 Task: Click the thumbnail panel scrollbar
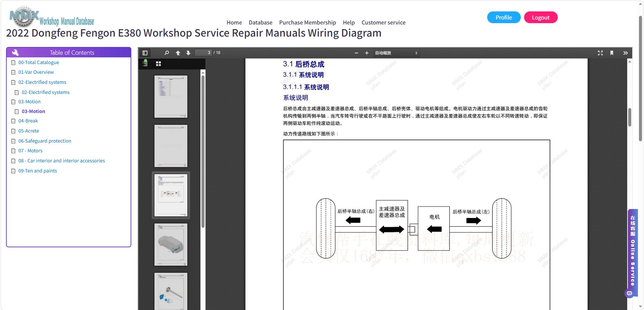pyautogui.click(x=203, y=152)
